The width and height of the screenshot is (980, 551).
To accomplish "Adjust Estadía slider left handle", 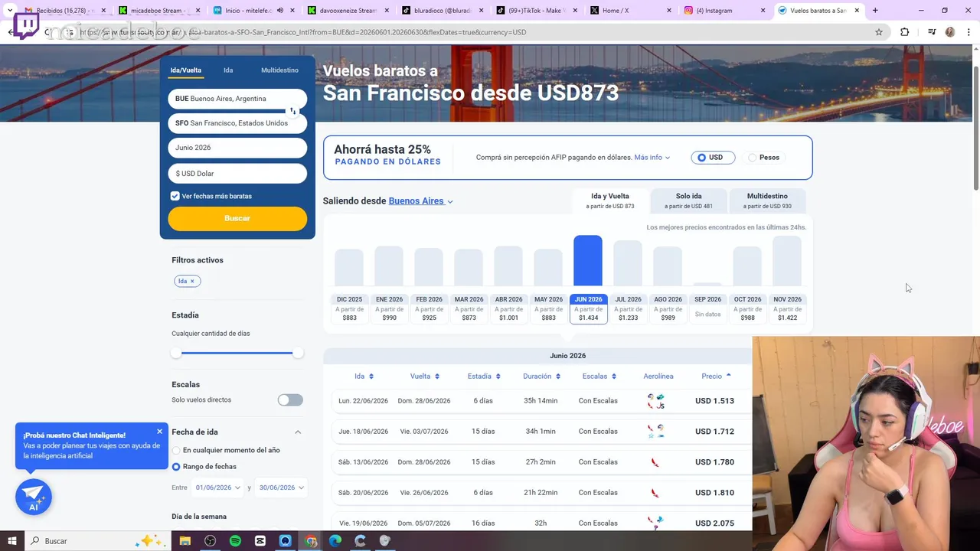I will 176,353.
